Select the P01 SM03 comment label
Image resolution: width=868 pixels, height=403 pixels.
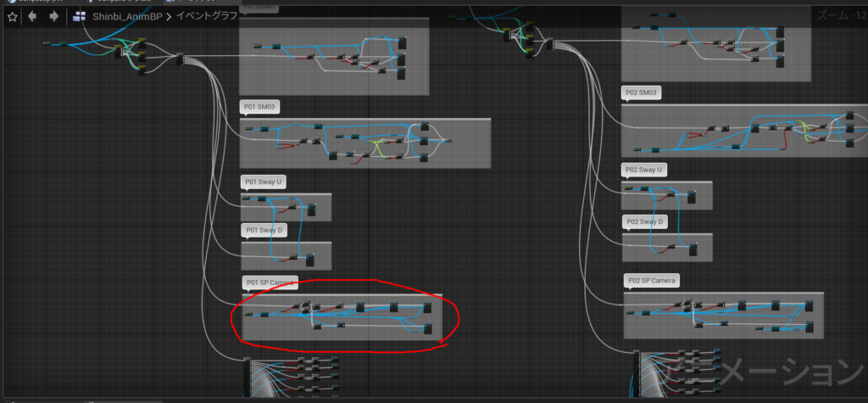(x=259, y=107)
